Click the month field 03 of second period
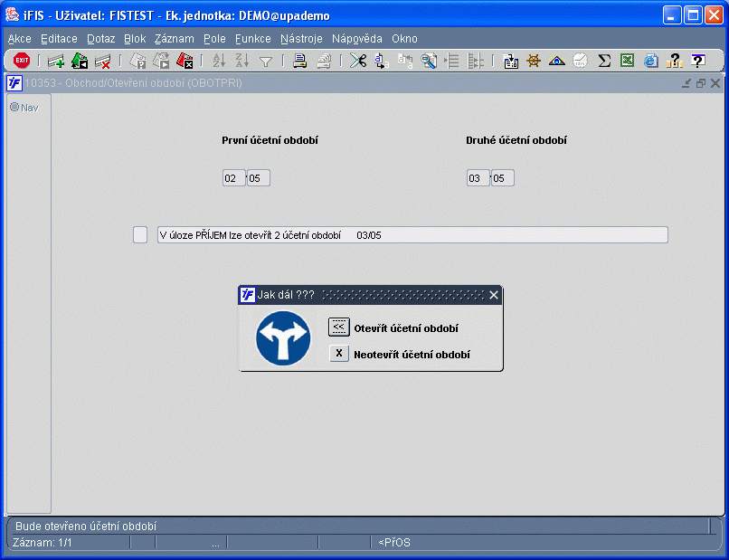 coord(478,178)
